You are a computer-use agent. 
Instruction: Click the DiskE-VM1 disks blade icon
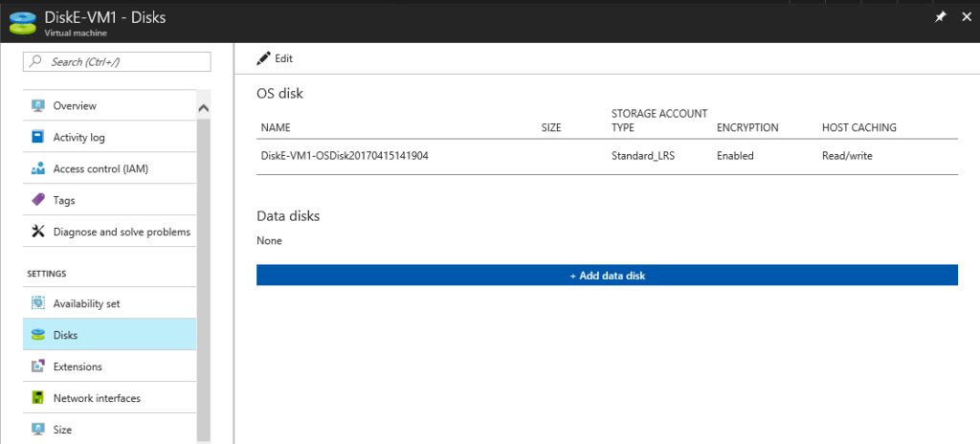[x=23, y=22]
